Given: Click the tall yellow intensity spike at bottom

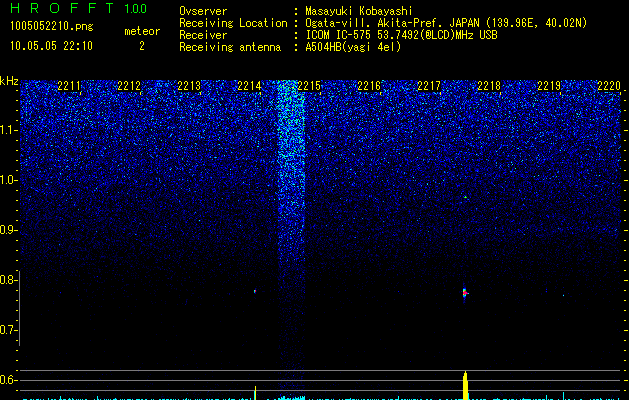Looking at the screenshot, I should click(x=465, y=386).
